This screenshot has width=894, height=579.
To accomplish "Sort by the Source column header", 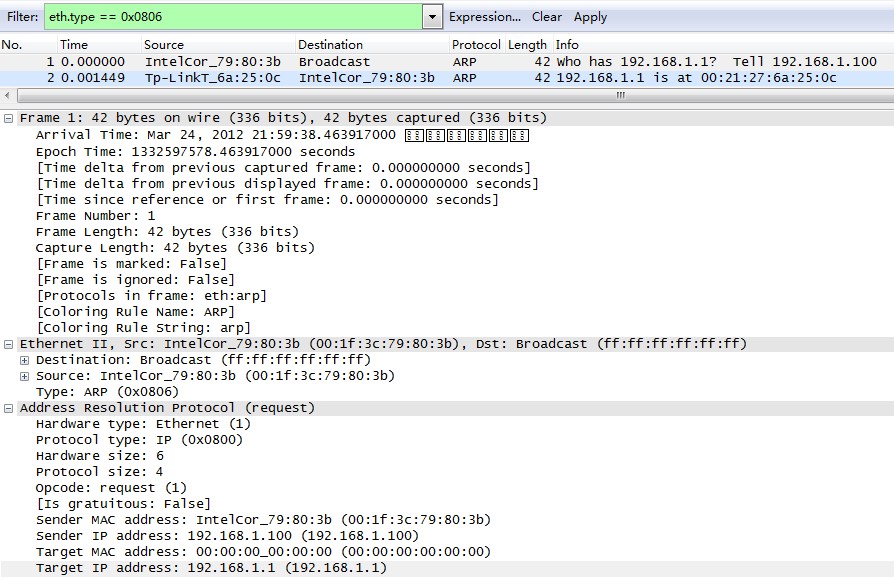I will (x=164, y=45).
